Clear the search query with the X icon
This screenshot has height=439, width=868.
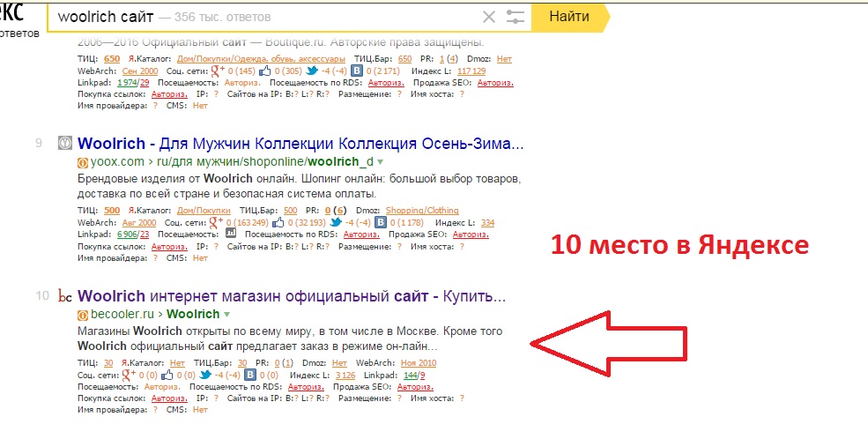489,17
